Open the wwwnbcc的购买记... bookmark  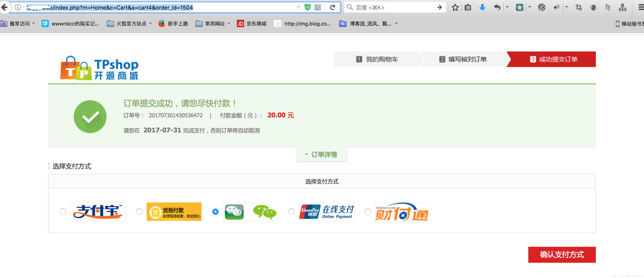click(x=70, y=24)
